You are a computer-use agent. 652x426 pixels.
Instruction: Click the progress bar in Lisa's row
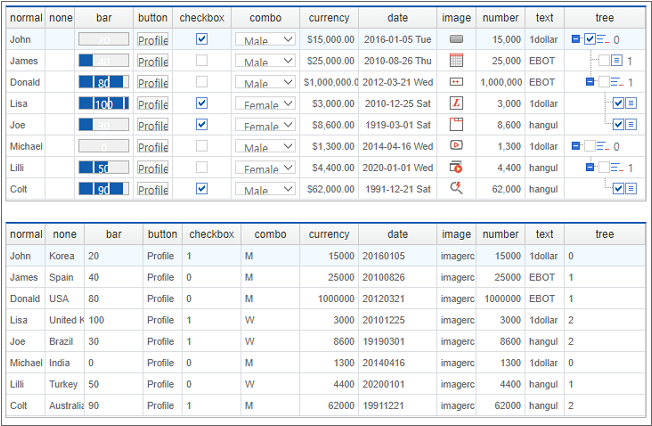(103, 104)
